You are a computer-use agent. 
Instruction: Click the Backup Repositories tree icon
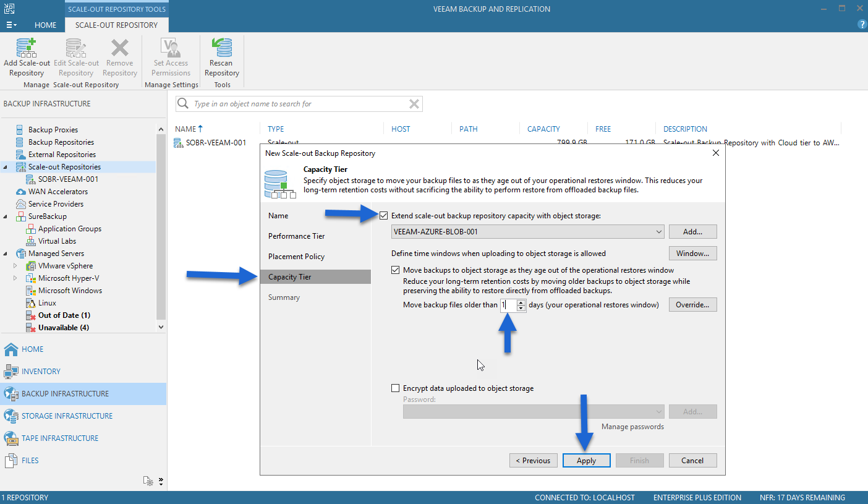click(19, 142)
